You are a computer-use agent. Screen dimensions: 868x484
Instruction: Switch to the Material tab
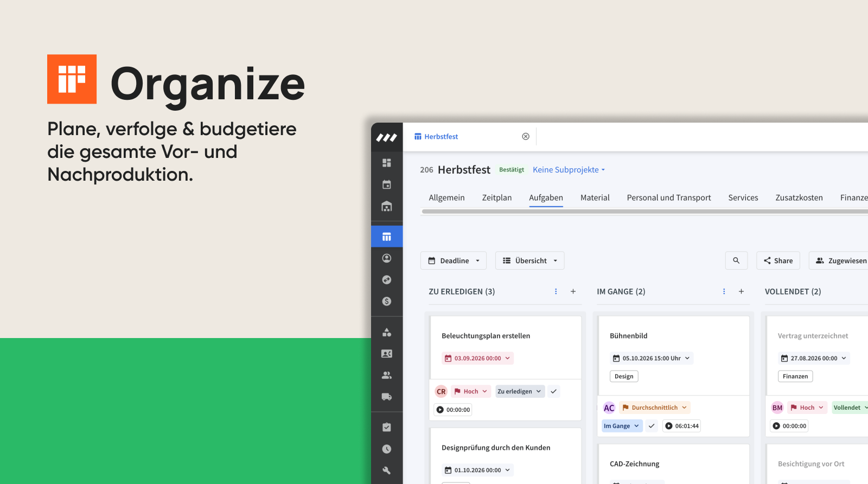click(595, 198)
